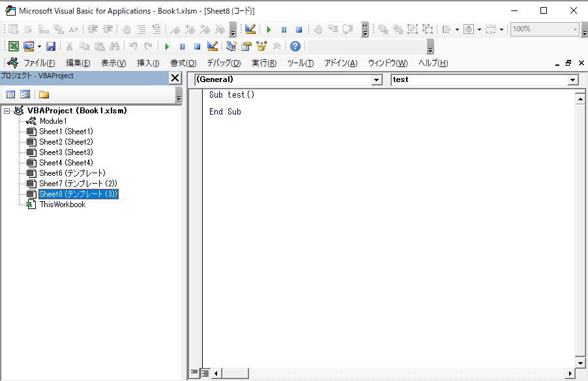
Task: Click the Indent icon in edit toolbar
Action: (93, 29)
